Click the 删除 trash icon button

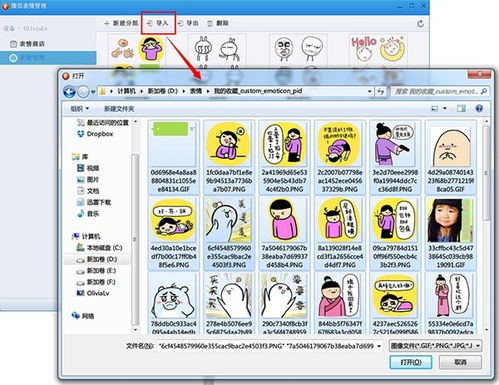(210, 23)
